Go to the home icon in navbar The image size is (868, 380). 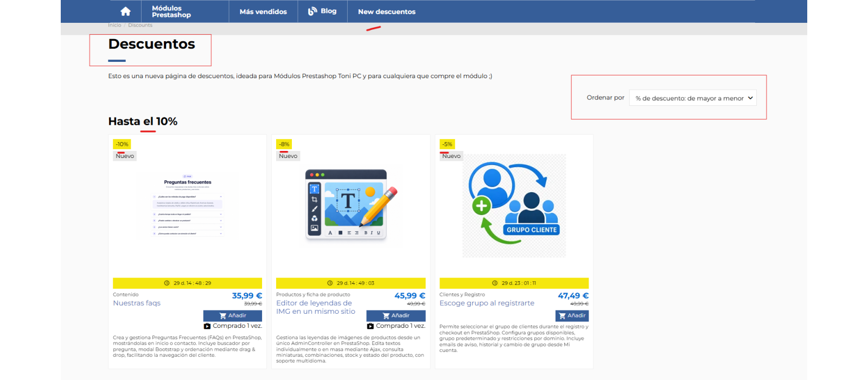(x=125, y=11)
